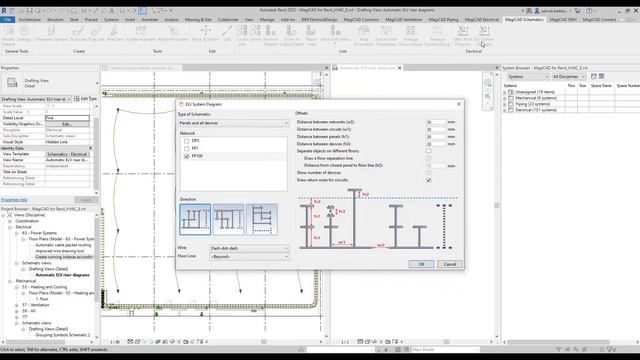Confirm the ELV System Diagram with OK
Screen dimensions: 640x360
(x=421, y=264)
